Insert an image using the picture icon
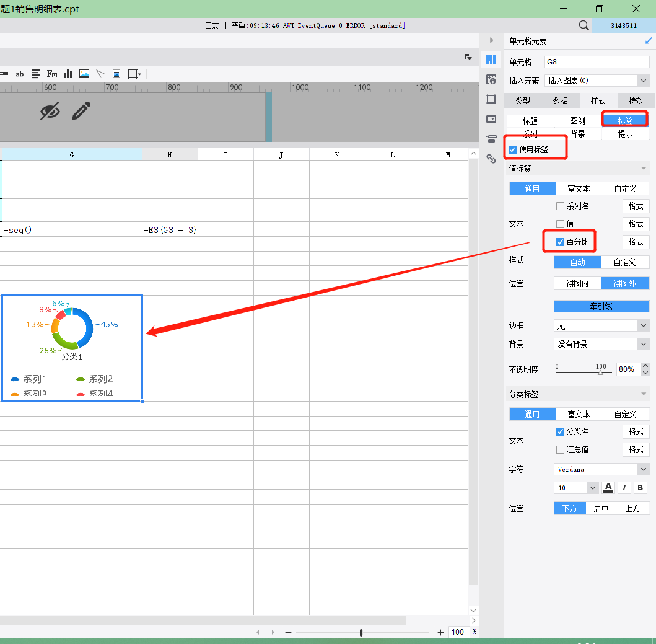 [x=84, y=74]
